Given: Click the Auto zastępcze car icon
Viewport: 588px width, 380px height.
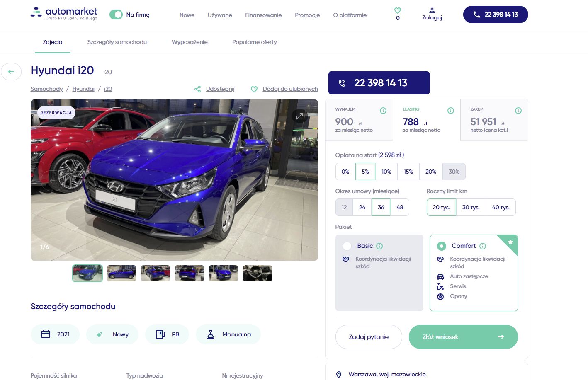Looking at the screenshot, I should [x=440, y=276].
